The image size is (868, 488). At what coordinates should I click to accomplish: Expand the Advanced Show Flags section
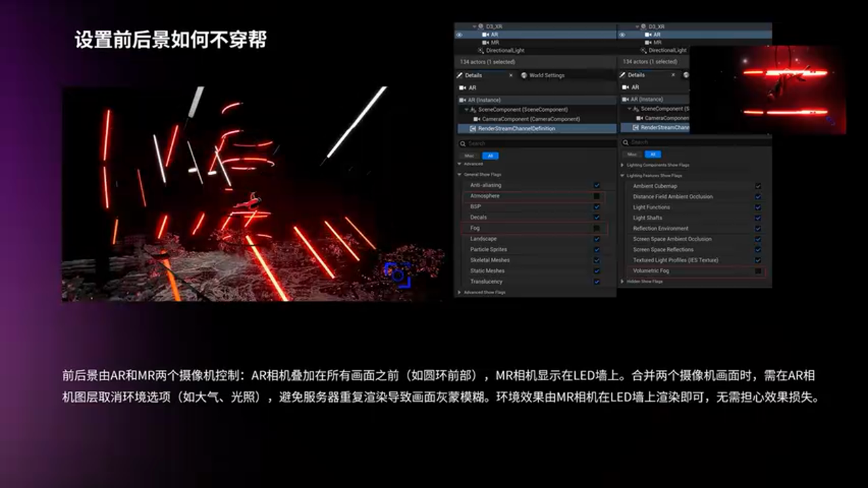point(459,292)
